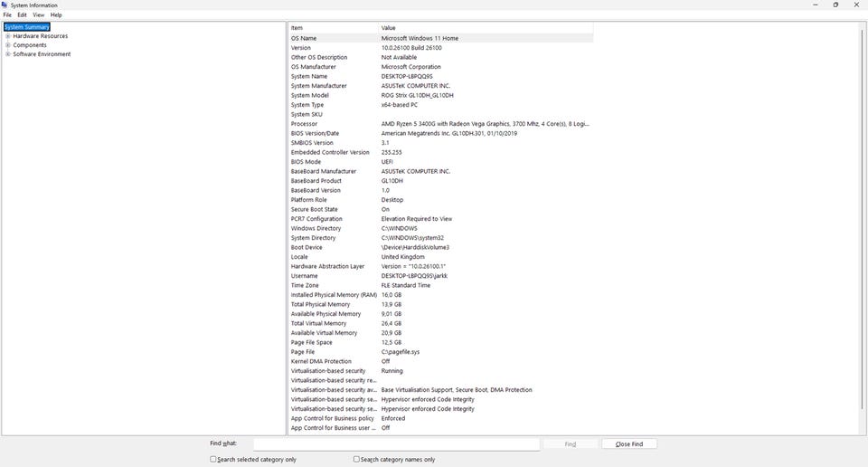868x467 pixels.
Task: Click the Close Find button
Action: 629,444
